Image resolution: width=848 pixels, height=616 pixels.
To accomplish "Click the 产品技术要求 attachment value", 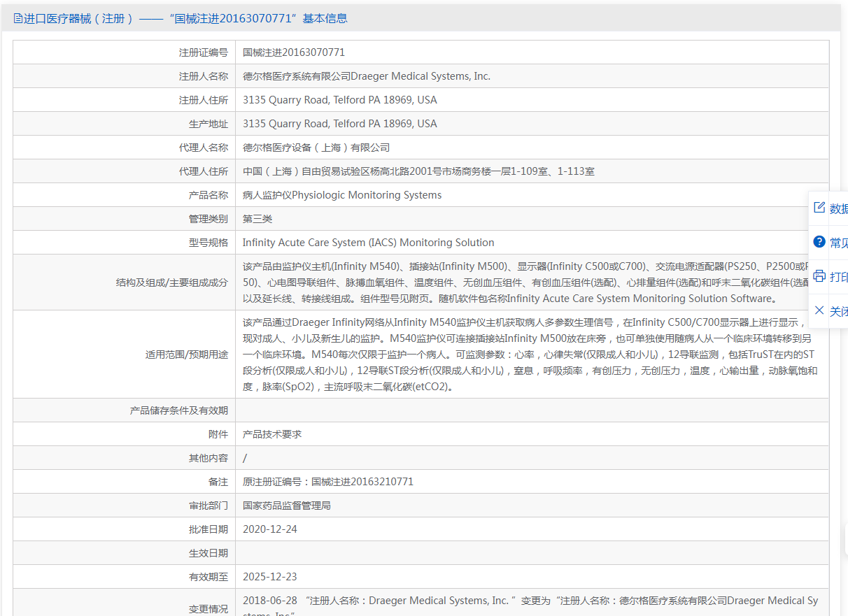I will (272, 434).
